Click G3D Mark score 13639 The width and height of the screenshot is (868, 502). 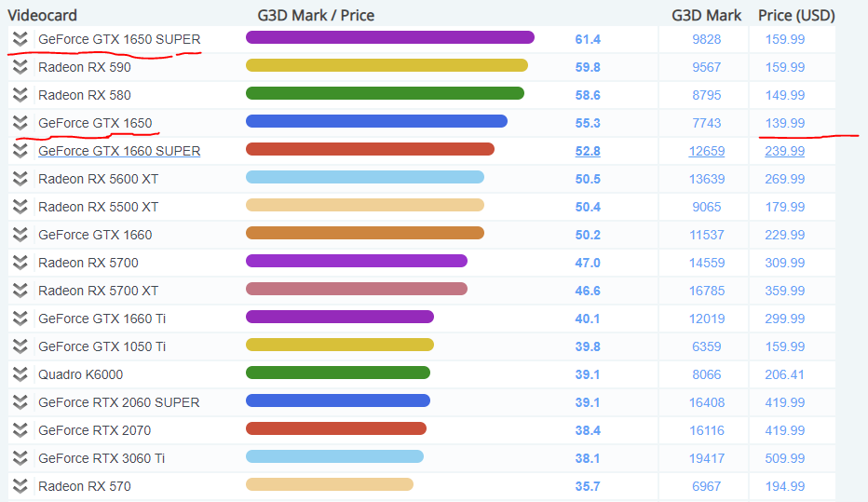(x=706, y=179)
